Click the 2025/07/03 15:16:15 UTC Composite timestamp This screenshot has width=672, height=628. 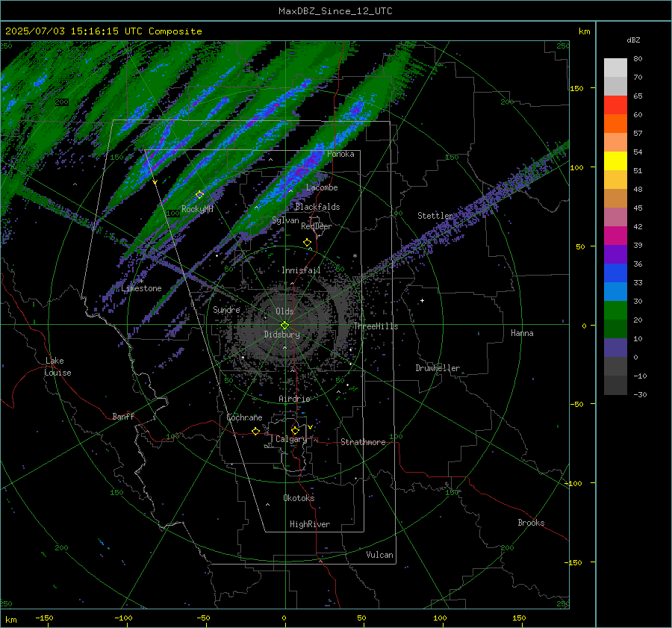[x=103, y=31]
